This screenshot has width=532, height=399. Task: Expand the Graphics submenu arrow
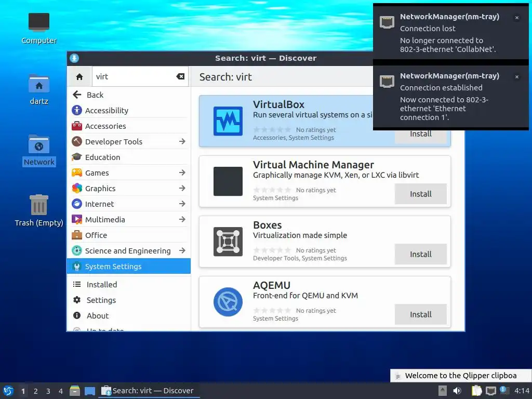tap(182, 188)
